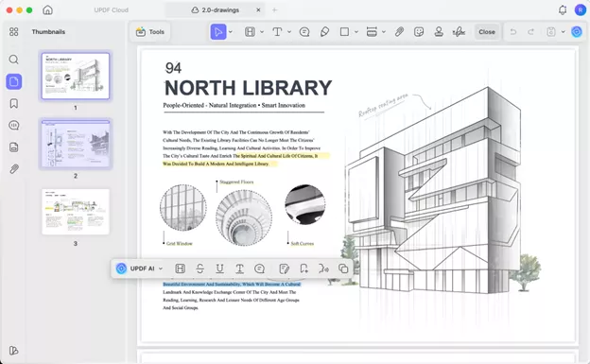Image resolution: width=590 pixels, height=364 pixels.
Task: Click edit text icon in floating toolbar
Action: 284,269
